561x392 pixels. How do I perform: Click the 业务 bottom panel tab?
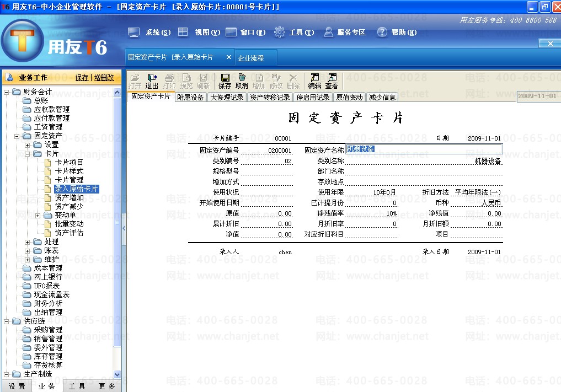(47, 386)
